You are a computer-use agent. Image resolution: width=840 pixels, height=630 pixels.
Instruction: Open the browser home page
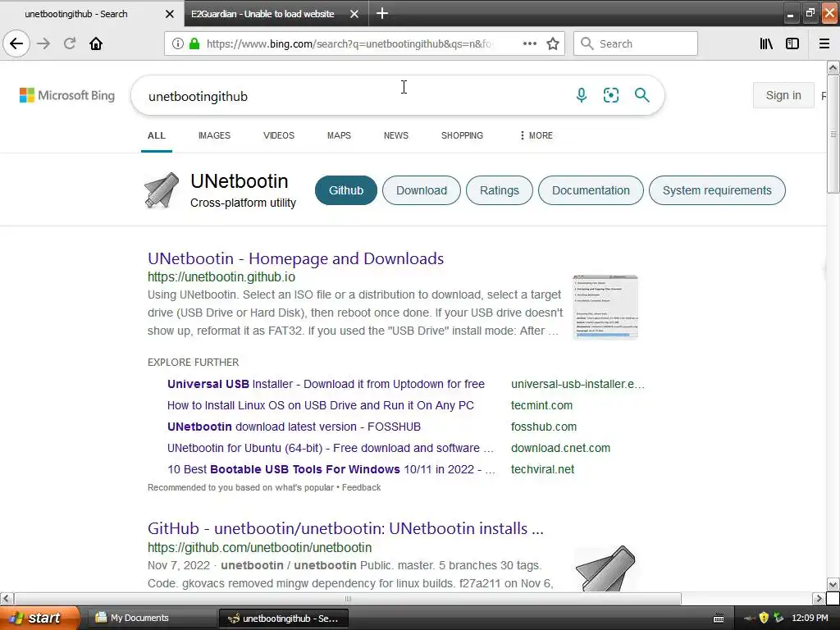(x=96, y=43)
